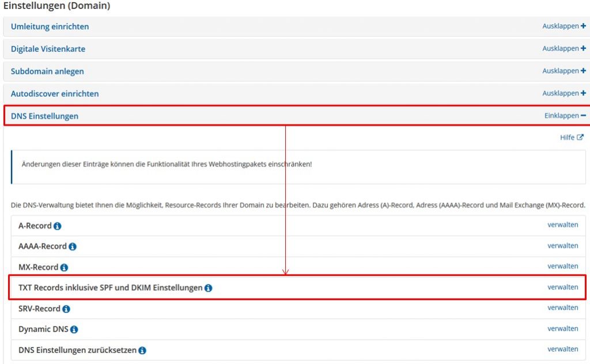Manage the A-Record via verwalten
590x364 pixels.
point(562,225)
